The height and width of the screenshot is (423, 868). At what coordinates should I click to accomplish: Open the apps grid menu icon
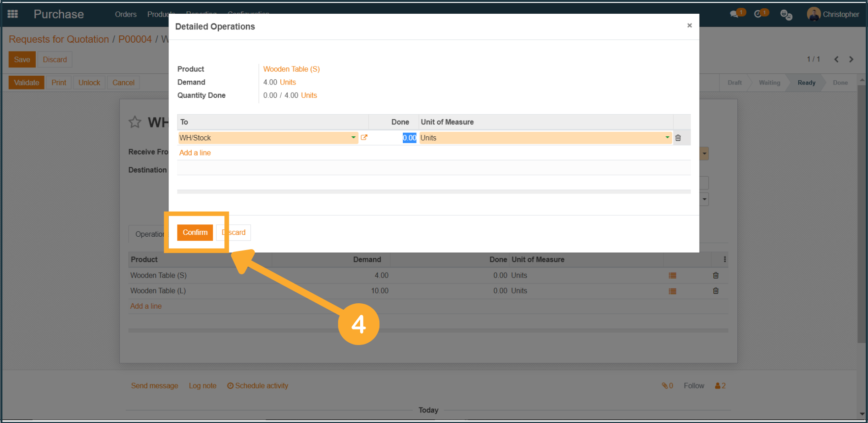13,14
